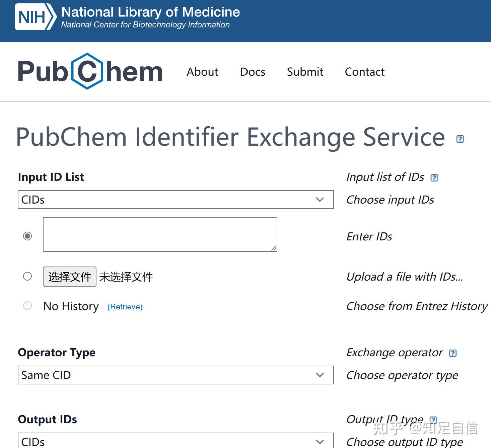The height and width of the screenshot is (448, 491).
Task: Click inside the Enter IDs text area
Action: 160,234
